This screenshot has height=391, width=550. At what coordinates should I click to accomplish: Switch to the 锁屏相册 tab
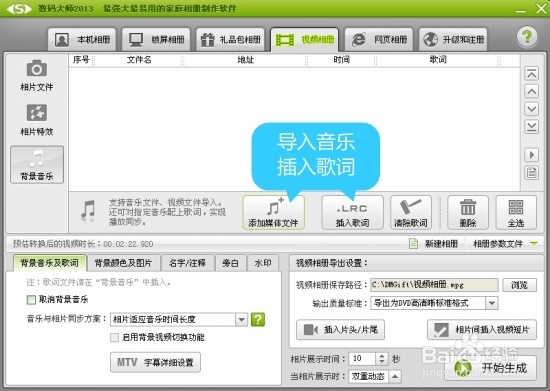156,39
